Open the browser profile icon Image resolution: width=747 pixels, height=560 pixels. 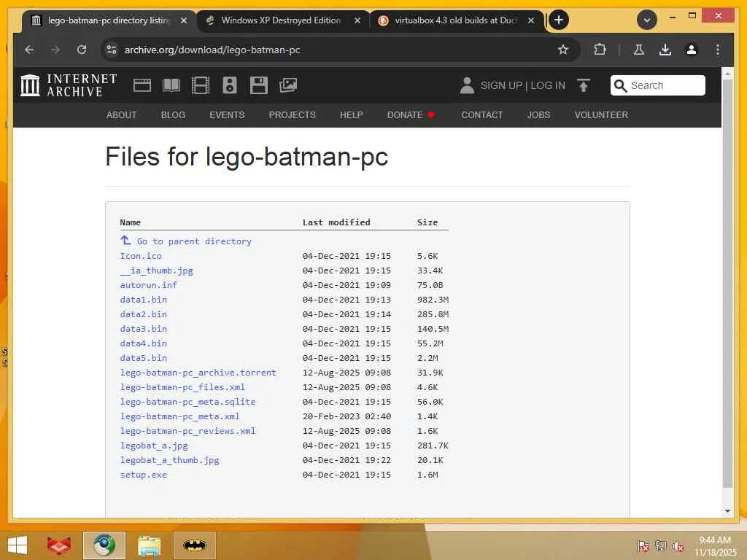(692, 50)
